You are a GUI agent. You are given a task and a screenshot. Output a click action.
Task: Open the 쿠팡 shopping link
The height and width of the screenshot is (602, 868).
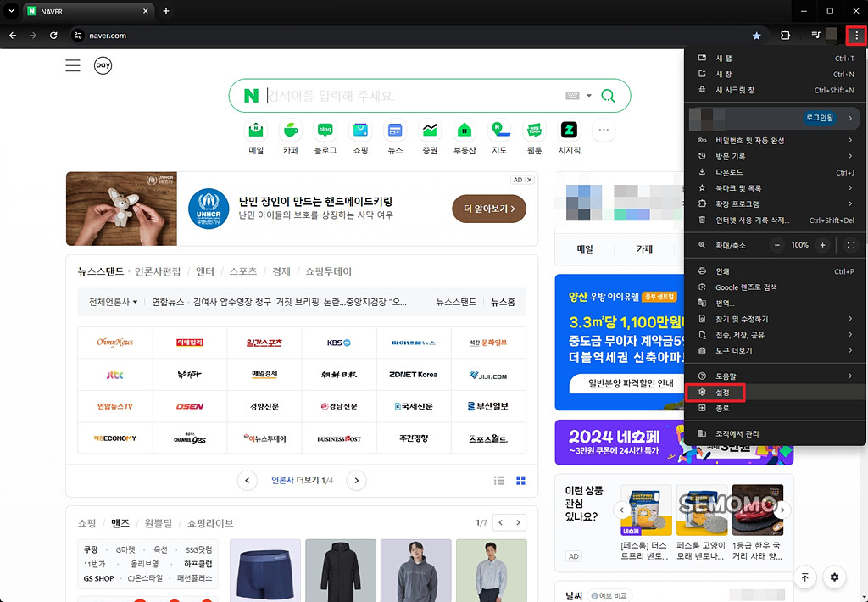click(x=91, y=549)
